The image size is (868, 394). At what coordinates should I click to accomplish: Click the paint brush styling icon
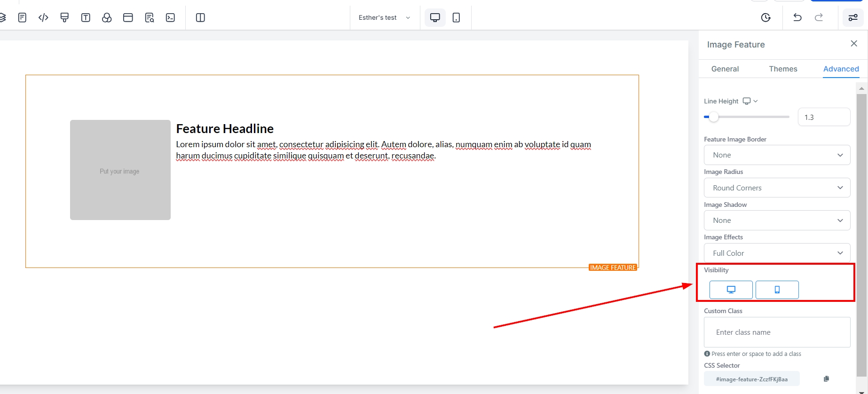[64, 18]
